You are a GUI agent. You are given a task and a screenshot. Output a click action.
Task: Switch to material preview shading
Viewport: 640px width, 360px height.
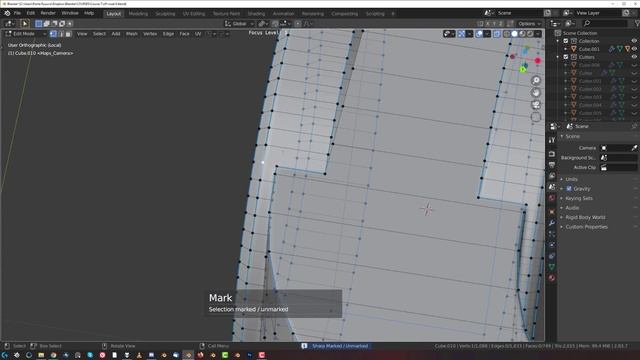click(x=522, y=34)
